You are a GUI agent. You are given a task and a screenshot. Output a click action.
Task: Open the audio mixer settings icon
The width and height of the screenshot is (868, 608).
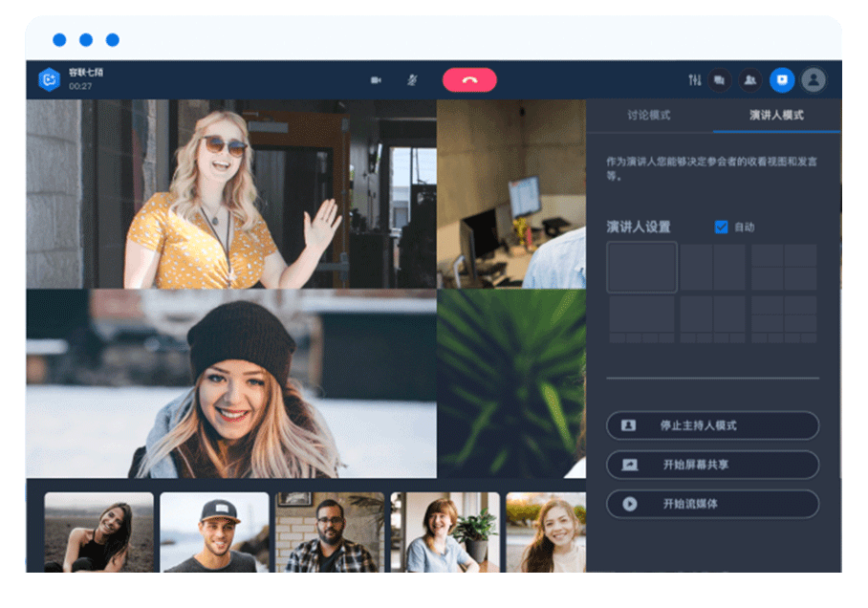(x=695, y=80)
